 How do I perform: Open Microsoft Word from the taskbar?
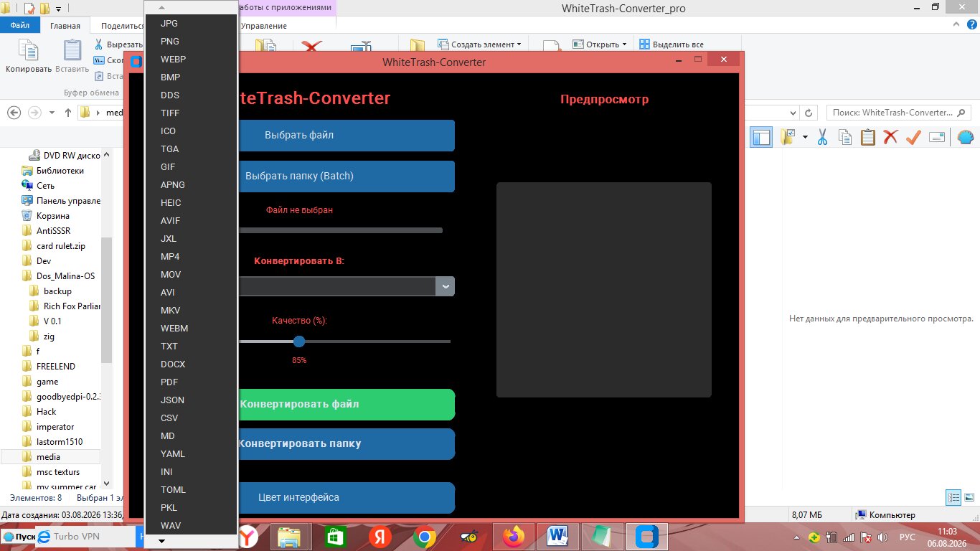[557, 537]
